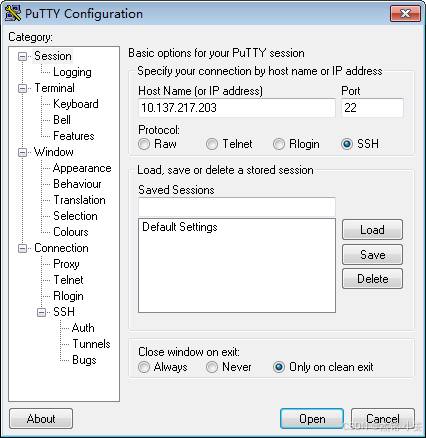
Task: Open the Logging category
Action: 72,72
